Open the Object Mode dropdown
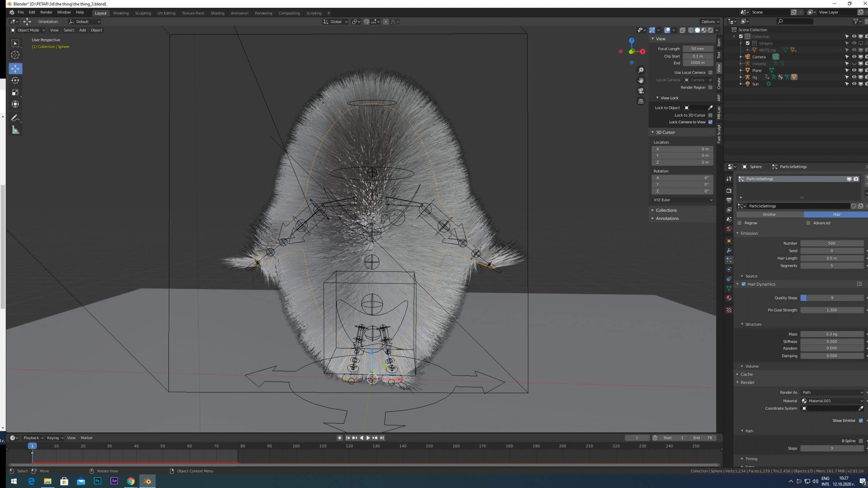The width and height of the screenshot is (868, 488). (x=28, y=30)
